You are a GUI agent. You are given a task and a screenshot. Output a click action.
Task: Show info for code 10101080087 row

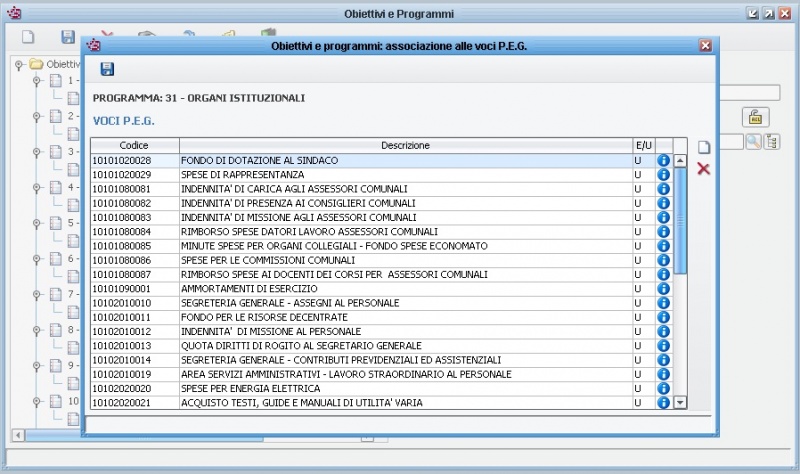[663, 275]
